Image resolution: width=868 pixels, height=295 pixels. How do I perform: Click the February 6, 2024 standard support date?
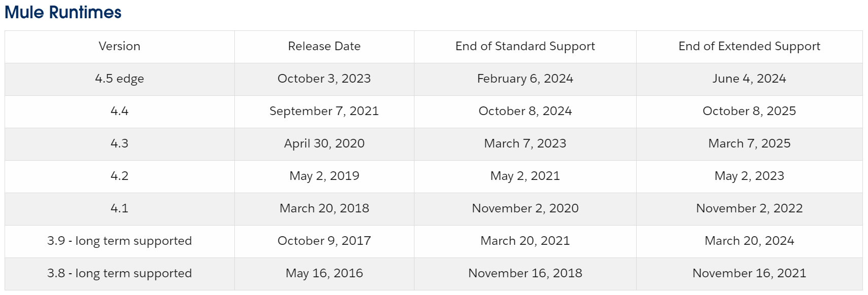(x=525, y=79)
